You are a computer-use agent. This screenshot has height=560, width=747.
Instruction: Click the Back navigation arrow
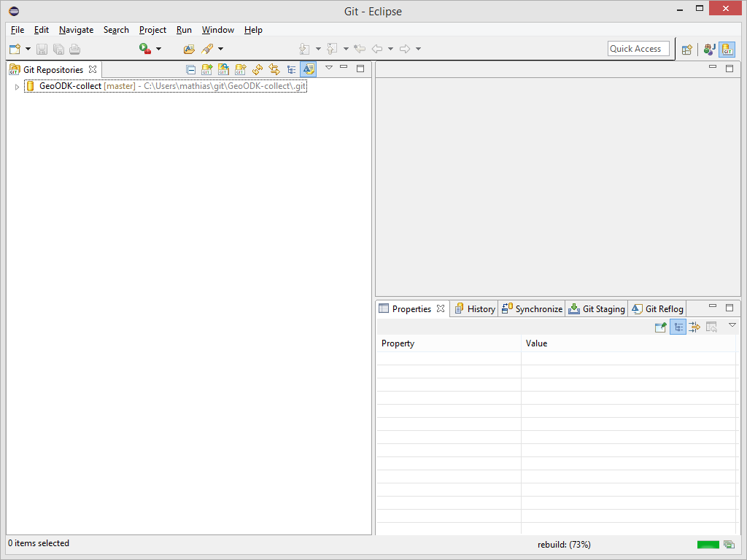(377, 49)
